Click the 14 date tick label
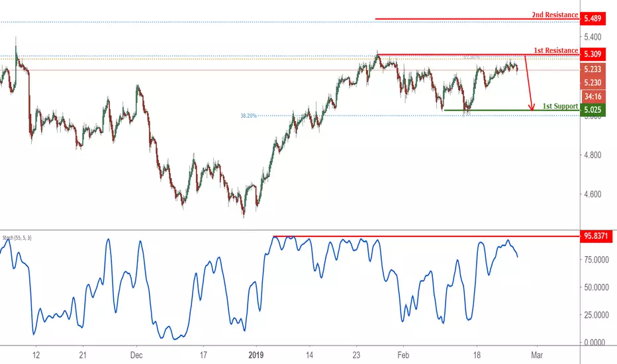The height and width of the screenshot is (364, 617). coord(310,355)
